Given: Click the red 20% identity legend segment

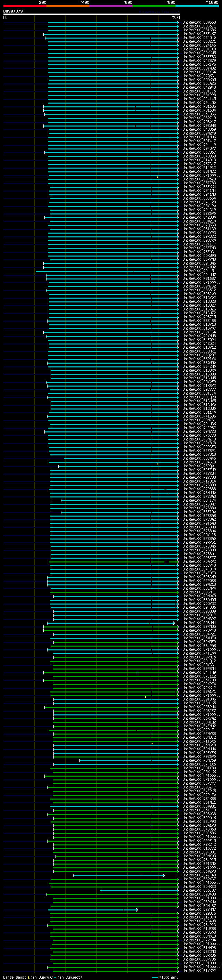Looking at the screenshot, I should (x=25, y=6).
